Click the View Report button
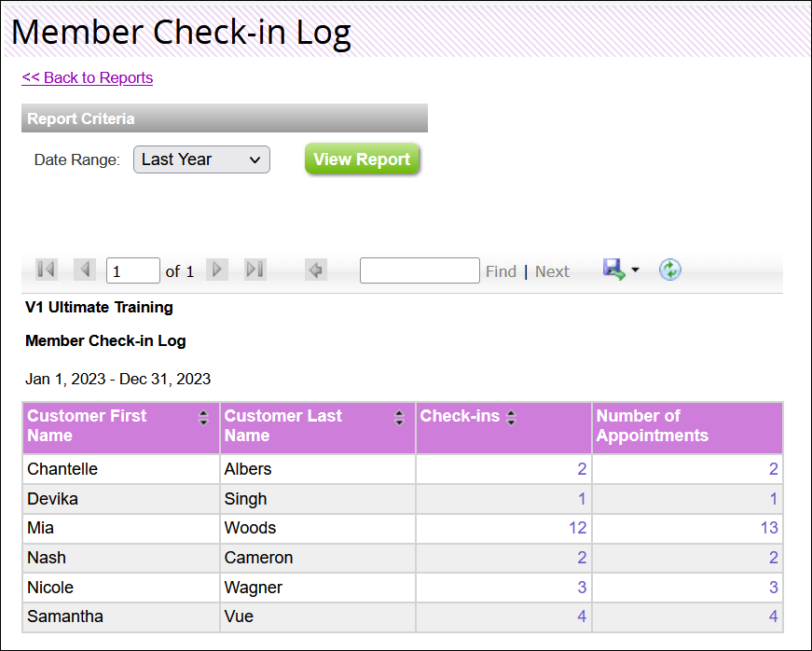This screenshot has width=812, height=651. click(362, 159)
